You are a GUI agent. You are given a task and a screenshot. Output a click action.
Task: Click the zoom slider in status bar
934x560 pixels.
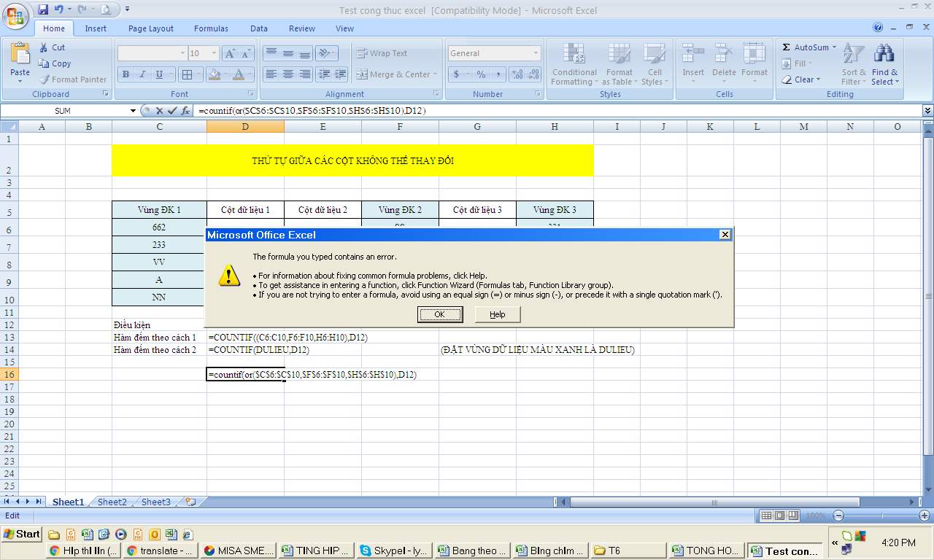[x=881, y=516]
